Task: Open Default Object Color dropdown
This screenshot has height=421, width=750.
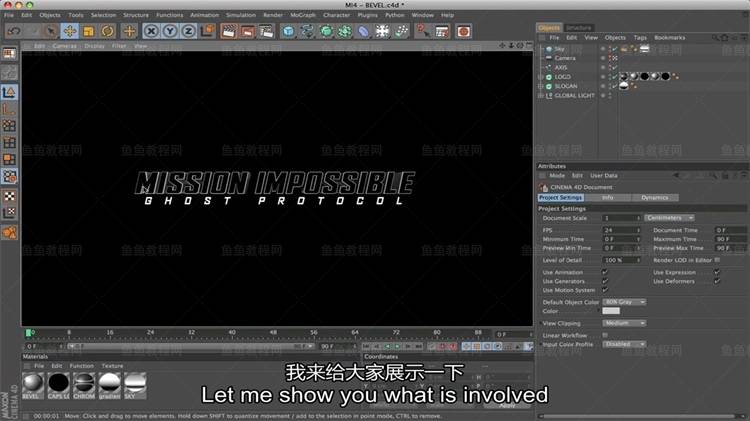Action: pyautogui.click(x=624, y=302)
